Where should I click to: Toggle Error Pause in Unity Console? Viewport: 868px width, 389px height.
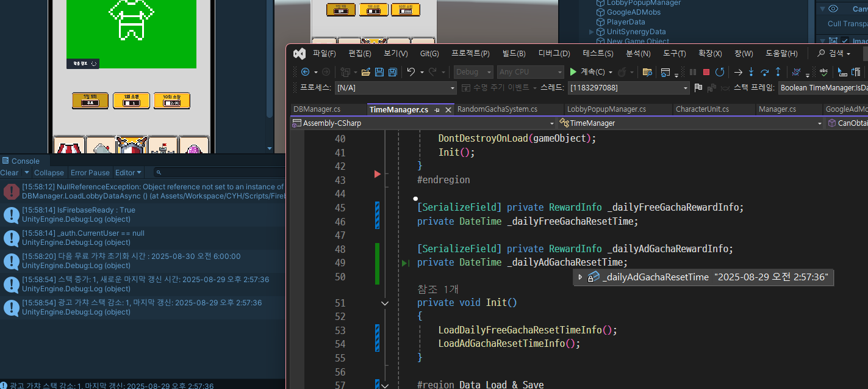[x=90, y=173]
